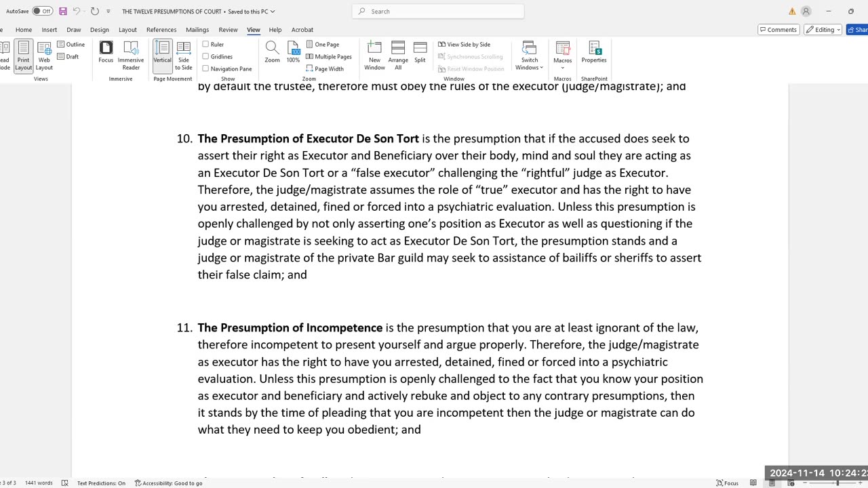The height and width of the screenshot is (488, 868).
Task: Save the document with the Save icon
Action: pos(63,11)
